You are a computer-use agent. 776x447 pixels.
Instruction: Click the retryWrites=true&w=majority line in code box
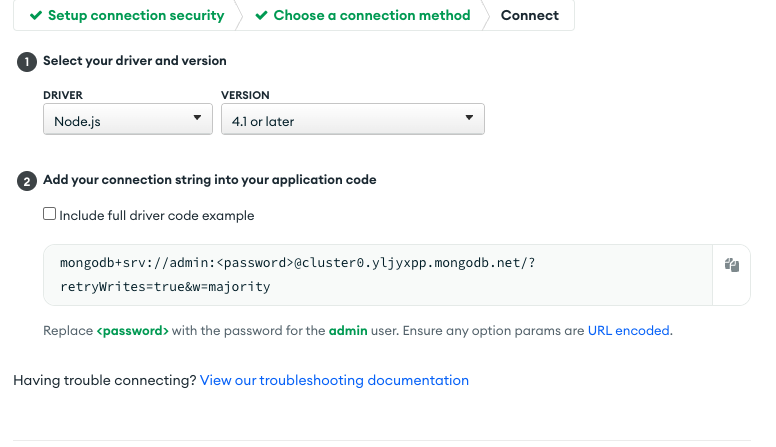165,287
